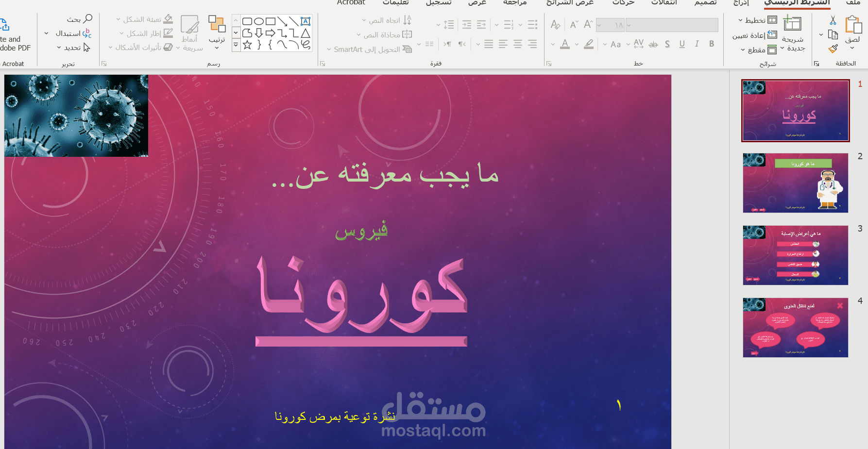
Task: Open the Section (مقطع) dropdown
Action: pyautogui.click(x=758, y=50)
